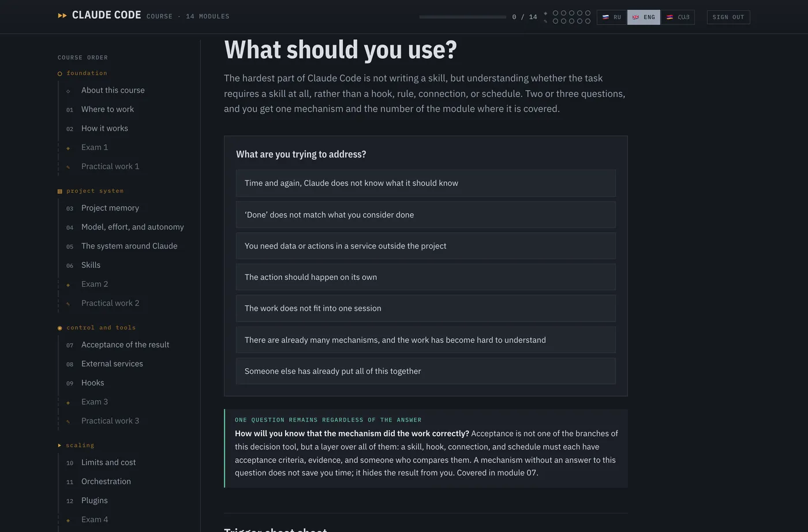Viewport: 808px width, 532px height.
Task: Expand 'Claude does not know what it should know'
Action: tap(426, 183)
